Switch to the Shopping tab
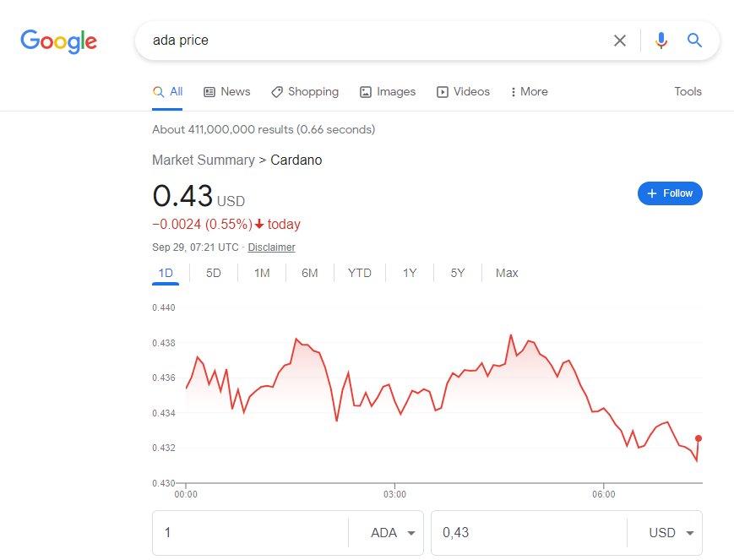Viewport: 734px width, 560px height. point(305,92)
